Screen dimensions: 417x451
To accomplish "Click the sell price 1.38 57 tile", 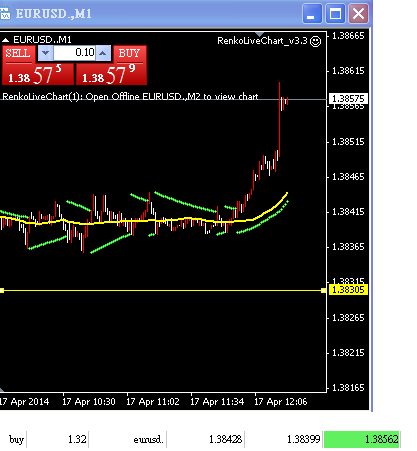I will pyautogui.click(x=38, y=74).
